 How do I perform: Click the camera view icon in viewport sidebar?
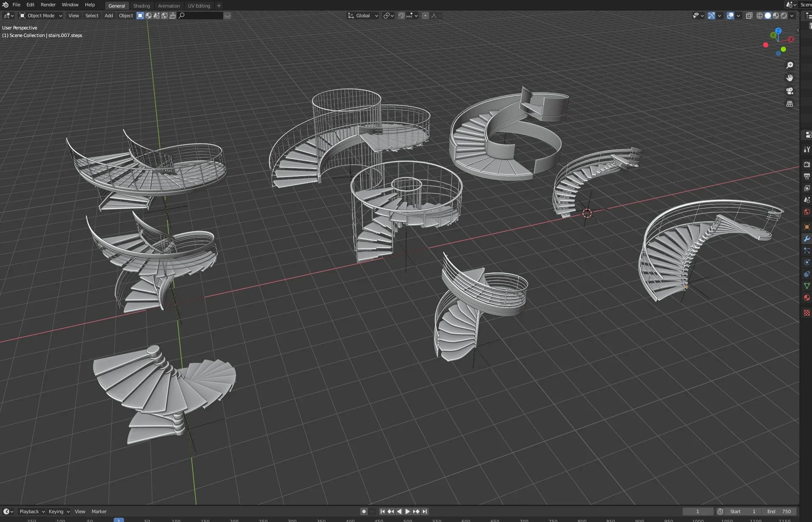(790, 91)
